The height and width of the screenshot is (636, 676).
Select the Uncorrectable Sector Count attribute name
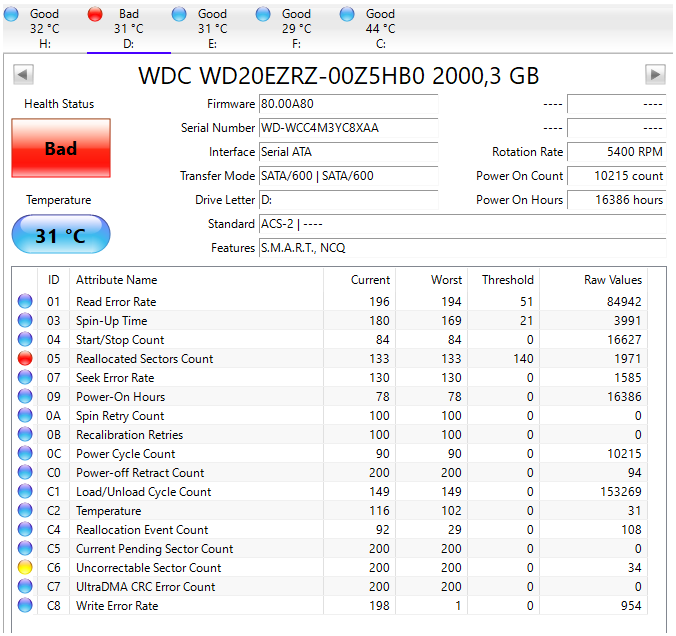(148, 568)
